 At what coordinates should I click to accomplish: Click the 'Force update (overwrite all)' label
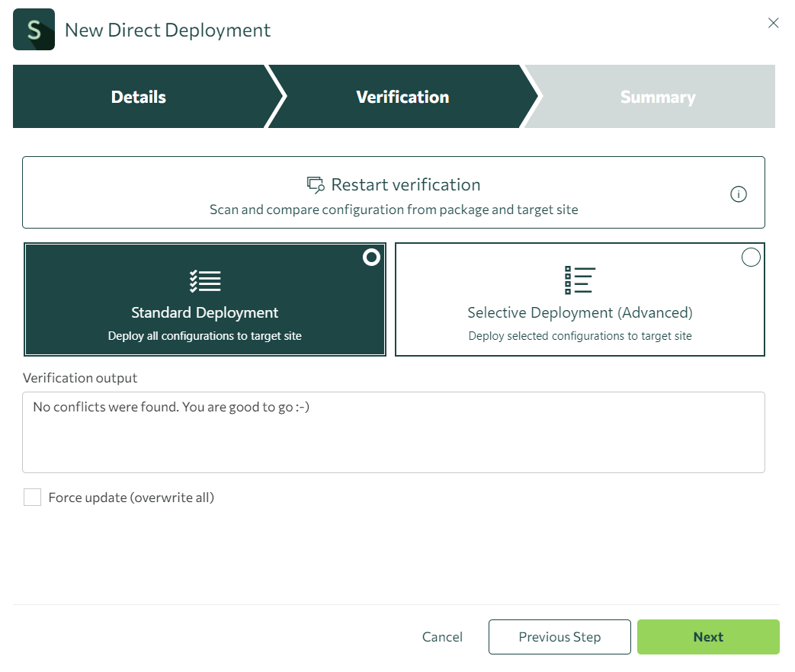click(x=131, y=498)
